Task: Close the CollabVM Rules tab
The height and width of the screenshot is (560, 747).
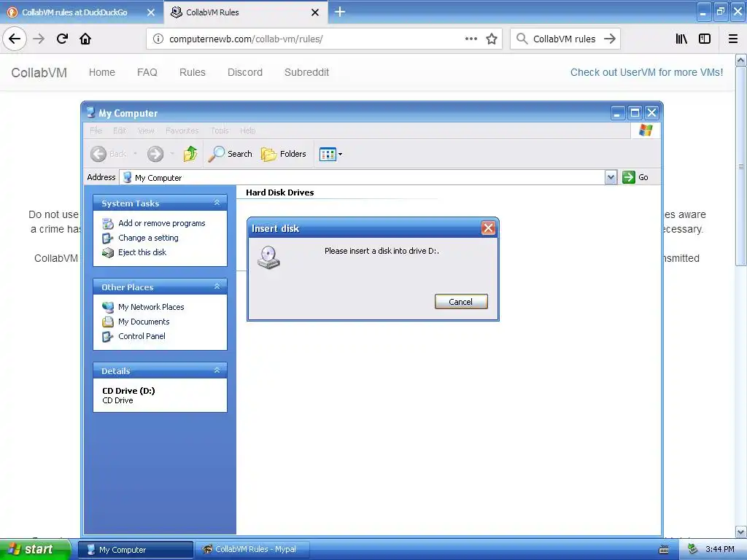Action: coord(315,12)
